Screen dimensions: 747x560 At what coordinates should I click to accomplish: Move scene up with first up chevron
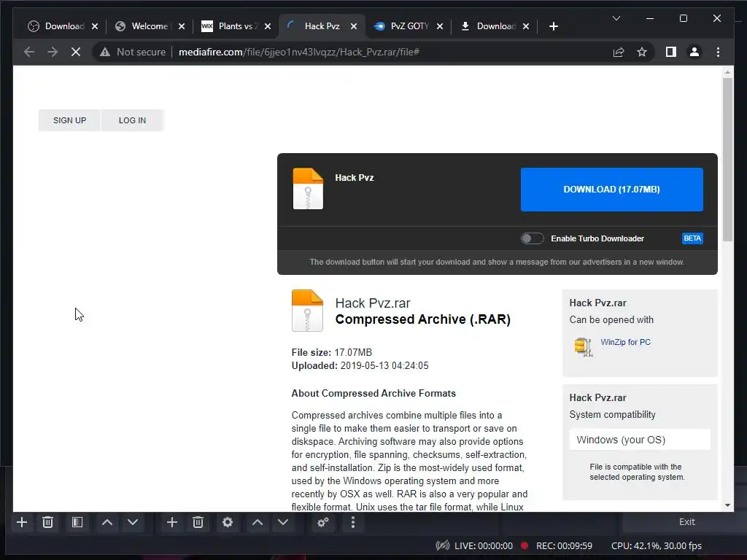[x=107, y=522]
